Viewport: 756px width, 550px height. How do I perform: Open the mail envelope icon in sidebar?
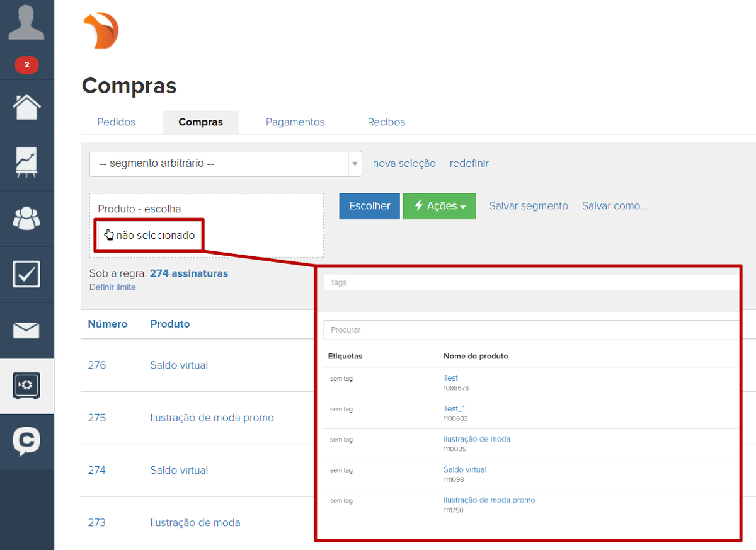pyautogui.click(x=26, y=330)
